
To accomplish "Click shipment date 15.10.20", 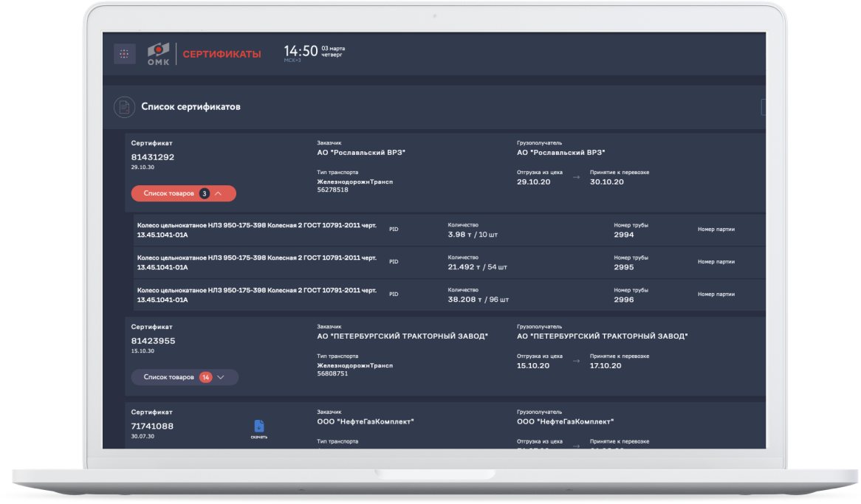I will point(532,366).
